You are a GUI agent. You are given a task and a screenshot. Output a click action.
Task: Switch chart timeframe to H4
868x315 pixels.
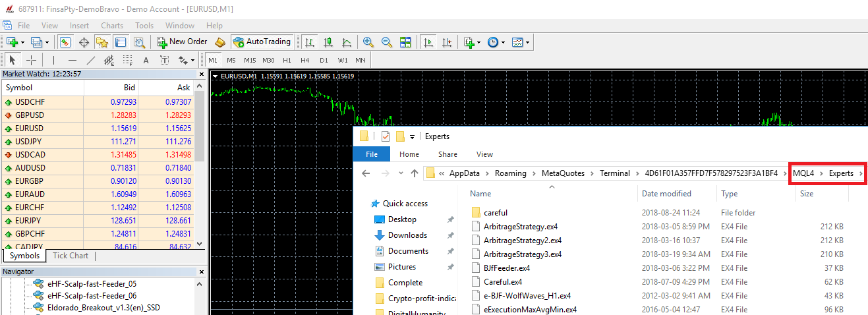click(305, 60)
